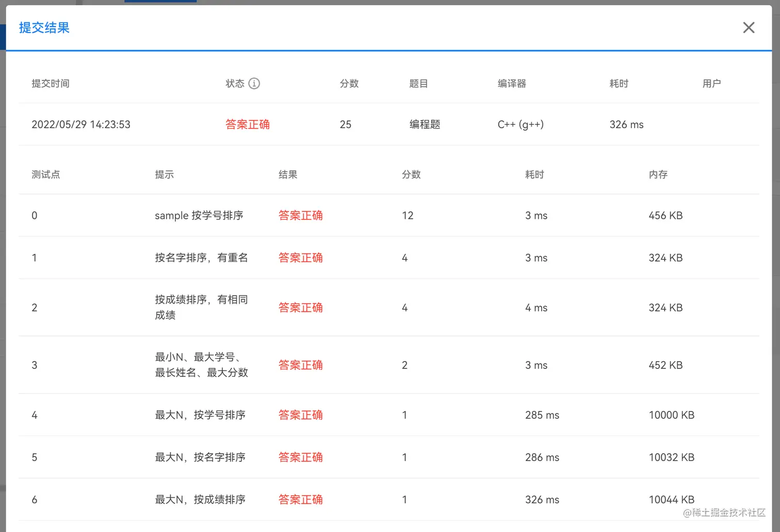Click the total time 326 ms in summary row

[627, 124]
